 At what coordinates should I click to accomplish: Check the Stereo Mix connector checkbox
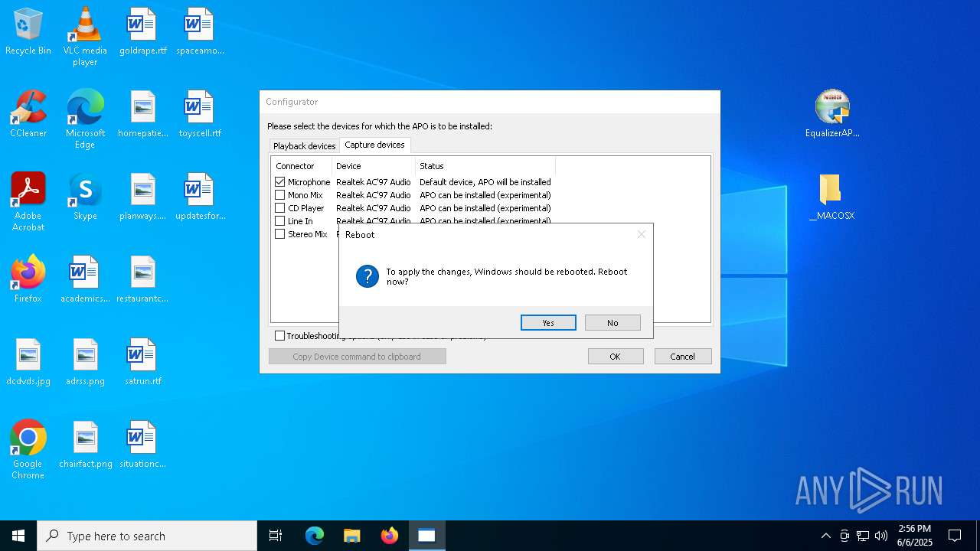[x=280, y=234]
